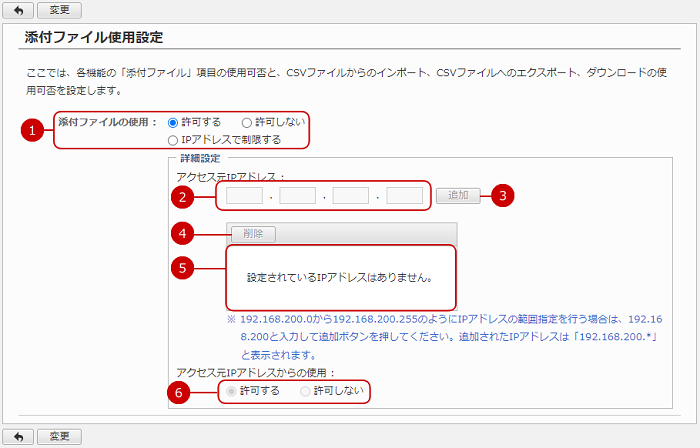Image resolution: width=700 pixels, height=448 pixels.
Task: Click the 追加 button
Action: (x=458, y=195)
